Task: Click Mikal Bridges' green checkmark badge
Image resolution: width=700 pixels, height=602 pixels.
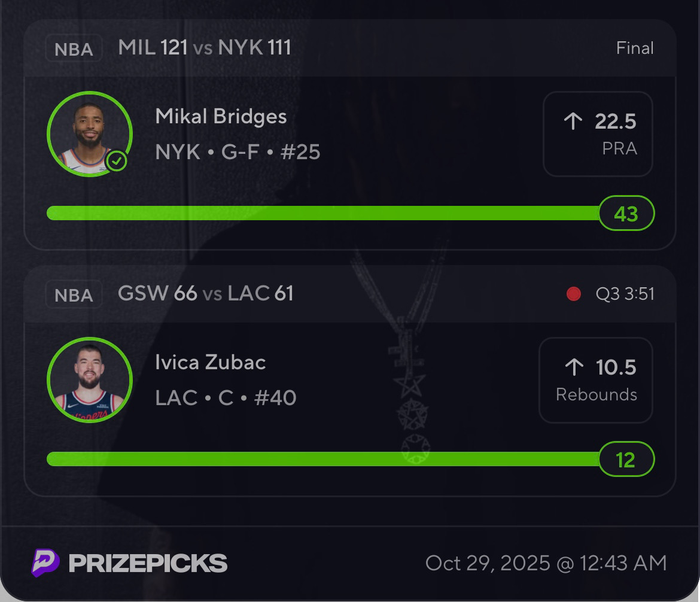Action: point(117,160)
